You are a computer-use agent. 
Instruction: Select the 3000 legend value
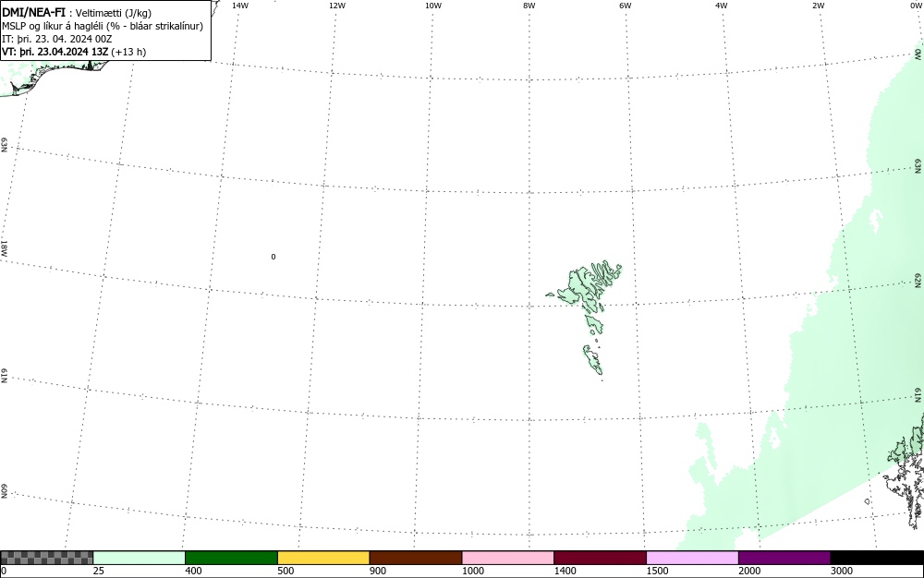tap(842, 571)
